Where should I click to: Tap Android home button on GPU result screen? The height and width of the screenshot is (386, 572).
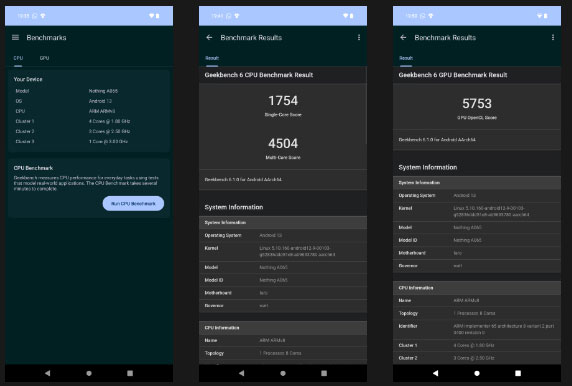click(477, 373)
